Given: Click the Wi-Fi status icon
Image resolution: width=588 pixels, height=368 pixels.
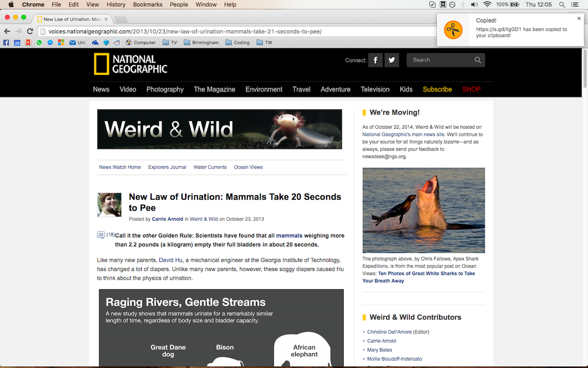Looking at the screenshot, I should point(487,5).
